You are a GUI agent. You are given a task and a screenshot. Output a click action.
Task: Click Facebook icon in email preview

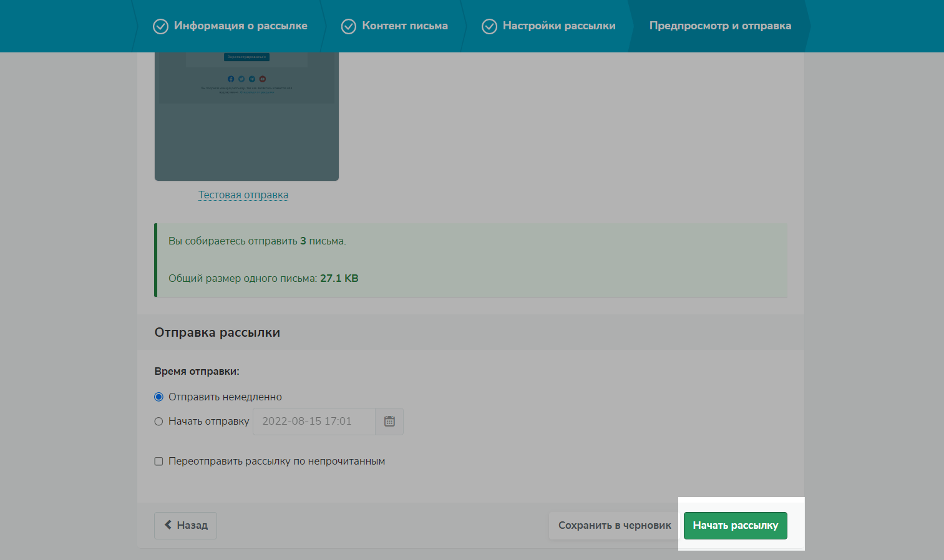pos(231,79)
